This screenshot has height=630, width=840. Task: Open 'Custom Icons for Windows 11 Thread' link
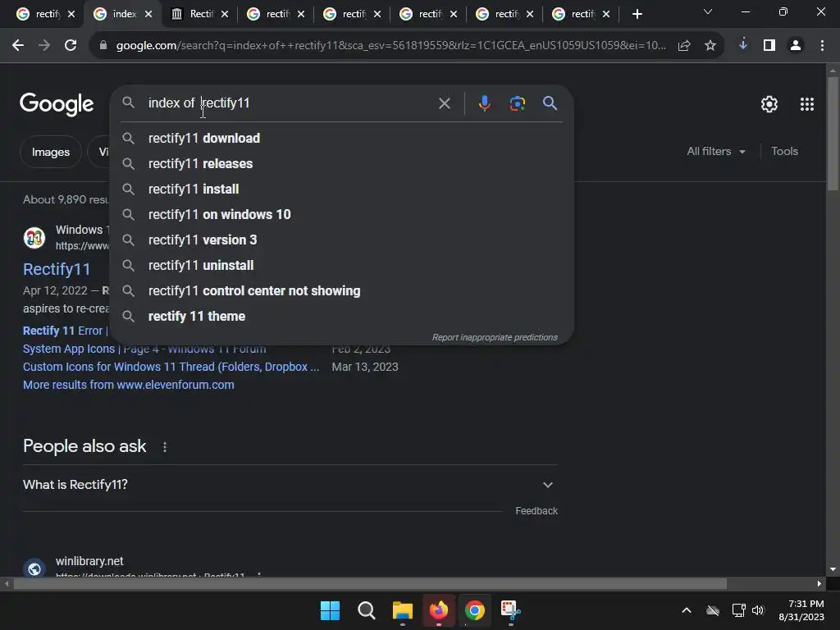171,367
